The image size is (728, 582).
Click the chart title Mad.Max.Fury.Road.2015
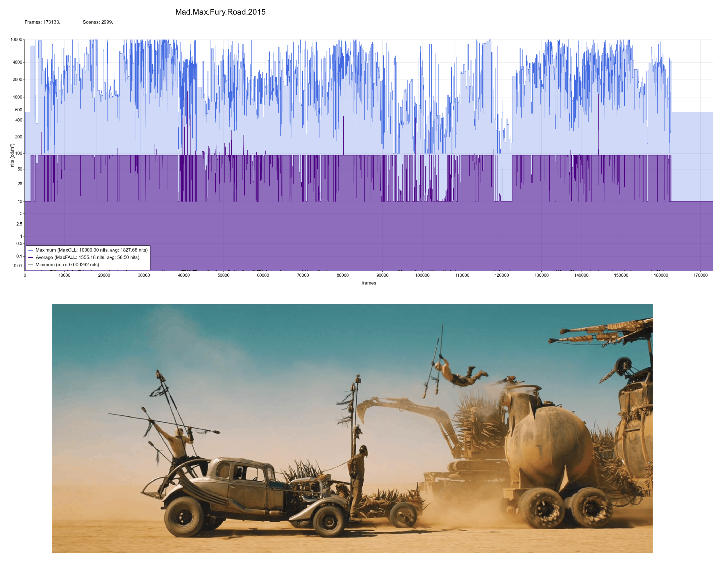pyautogui.click(x=220, y=12)
